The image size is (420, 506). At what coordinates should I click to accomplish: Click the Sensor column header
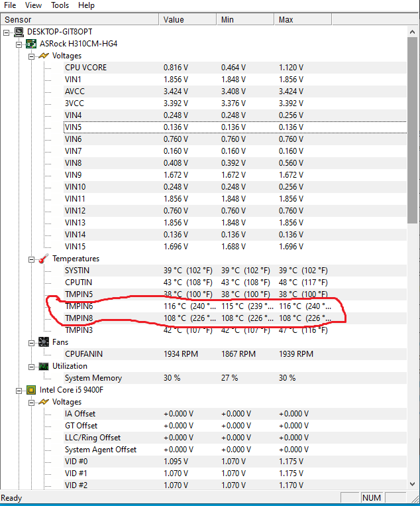[79, 20]
